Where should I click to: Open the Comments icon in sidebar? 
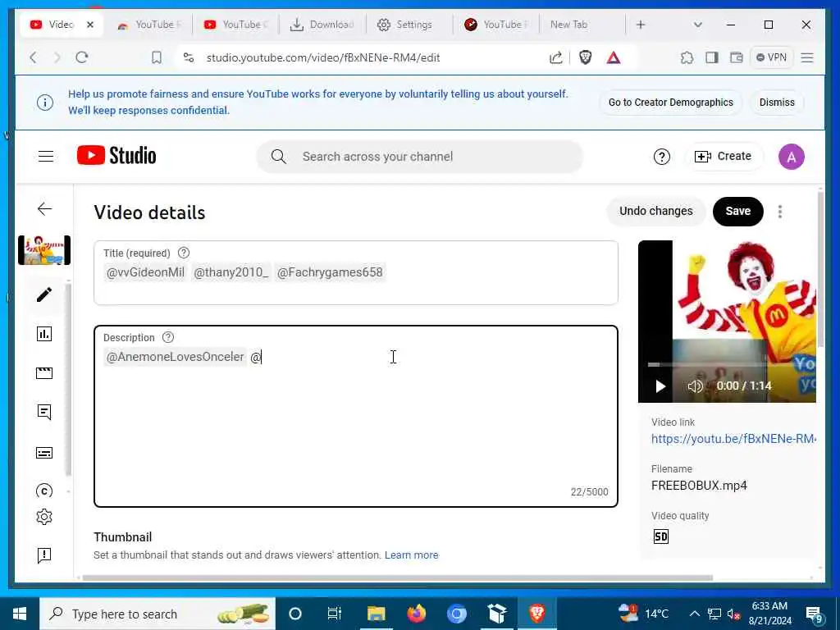[44, 412]
